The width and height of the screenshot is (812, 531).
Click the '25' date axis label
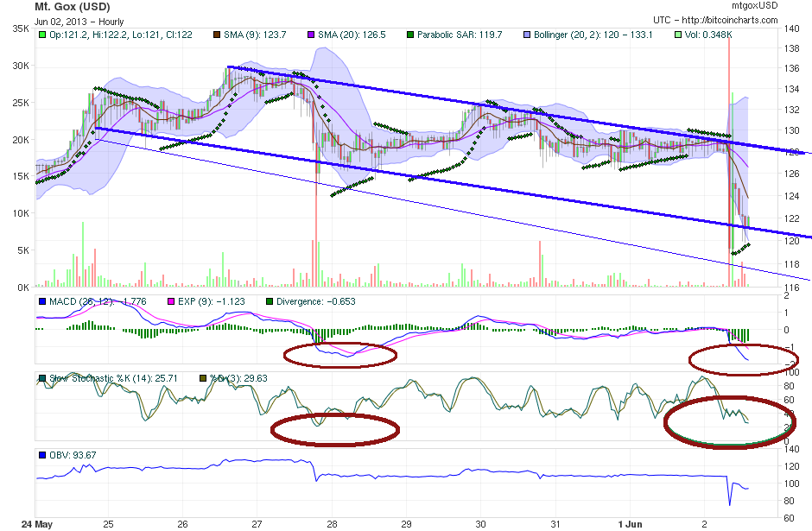(x=108, y=524)
